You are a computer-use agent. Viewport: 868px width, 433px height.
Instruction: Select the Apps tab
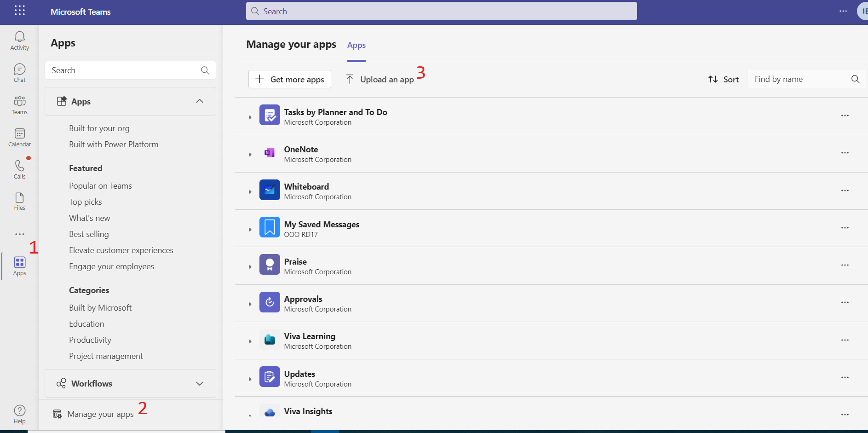click(356, 45)
